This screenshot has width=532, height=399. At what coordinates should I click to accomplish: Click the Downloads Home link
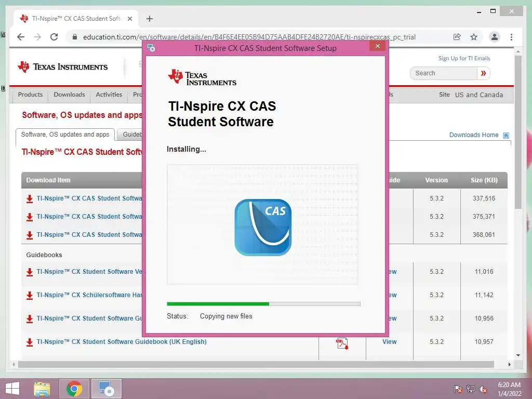coord(474,135)
